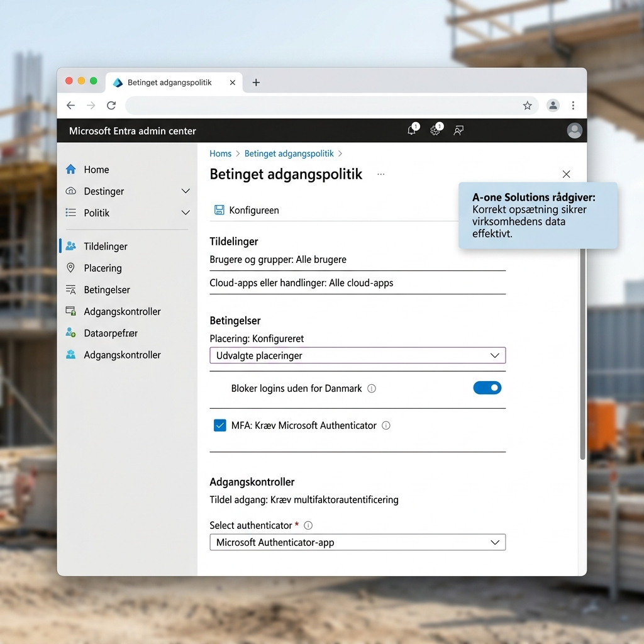The height and width of the screenshot is (644, 644).
Task: Click the feedback icon in header
Action: [x=458, y=131]
